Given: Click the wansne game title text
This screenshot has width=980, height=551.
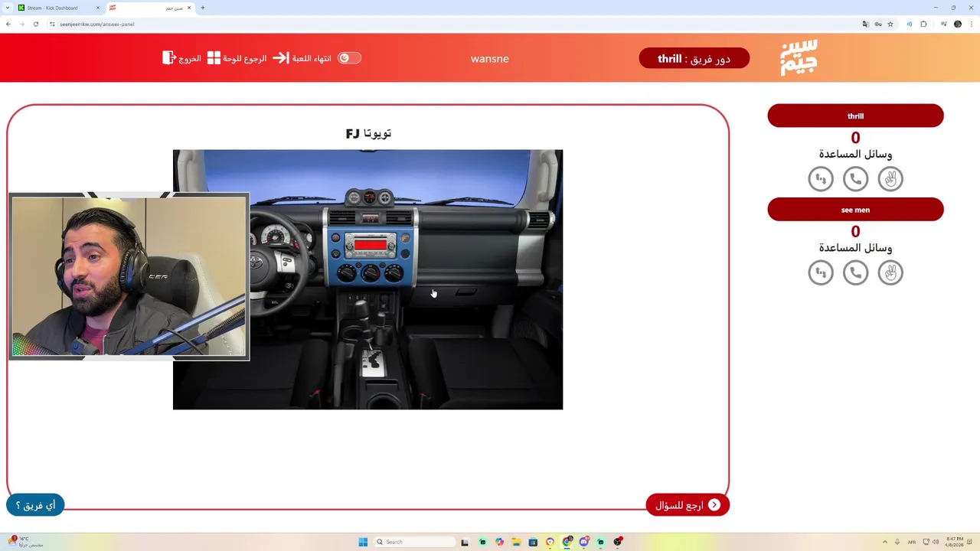Looking at the screenshot, I should point(490,59).
